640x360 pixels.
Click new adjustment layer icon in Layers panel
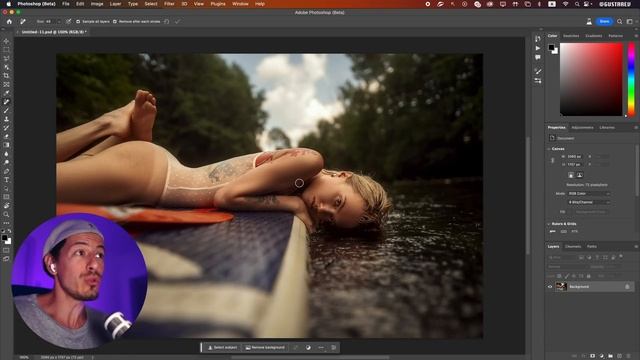pyautogui.click(x=601, y=356)
